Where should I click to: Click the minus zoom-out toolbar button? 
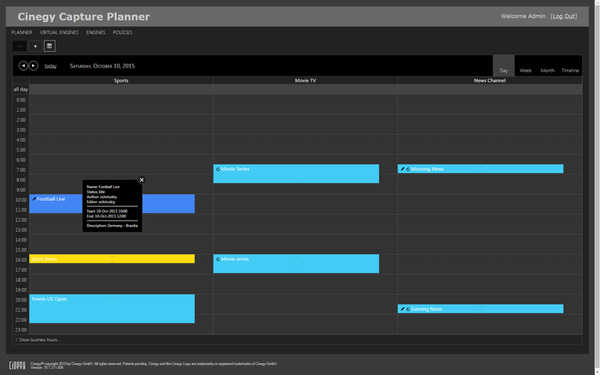20,46
